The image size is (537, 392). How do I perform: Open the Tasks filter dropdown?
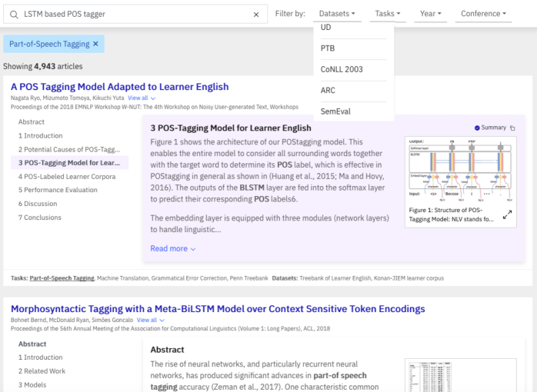[x=389, y=14]
